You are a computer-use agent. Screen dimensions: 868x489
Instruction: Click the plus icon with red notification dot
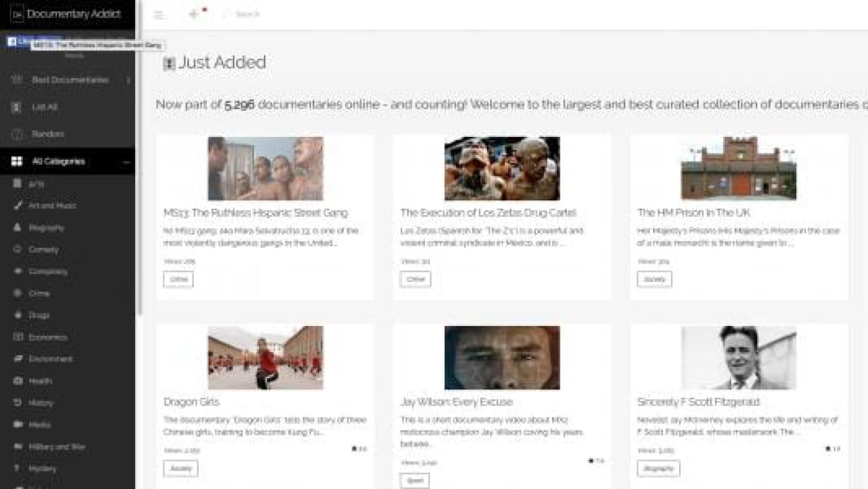[194, 14]
